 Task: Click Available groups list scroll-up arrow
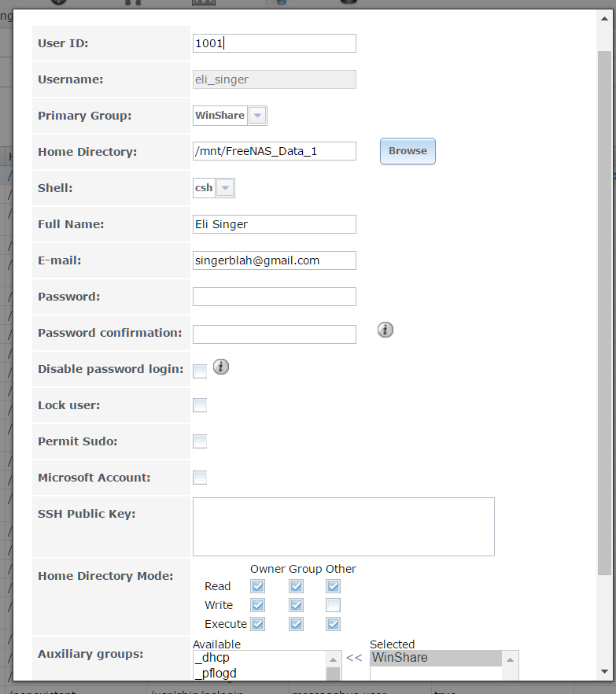click(334, 660)
